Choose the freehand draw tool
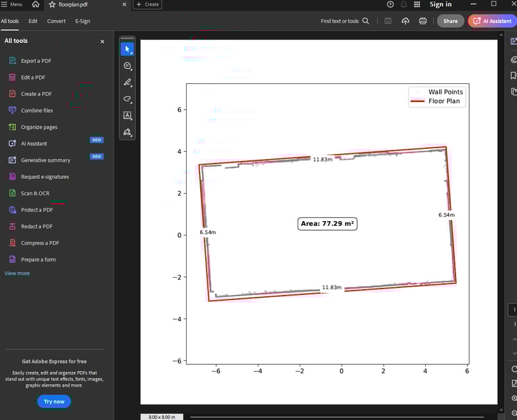 coord(127,99)
